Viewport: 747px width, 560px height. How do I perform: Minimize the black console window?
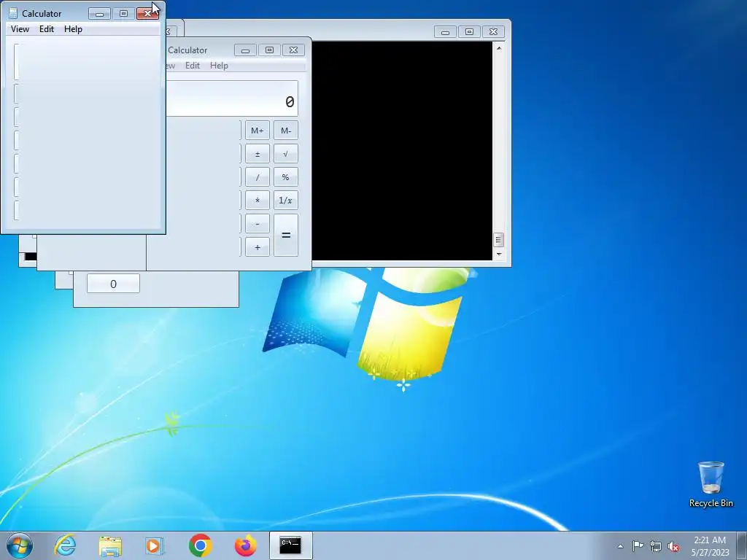point(445,32)
